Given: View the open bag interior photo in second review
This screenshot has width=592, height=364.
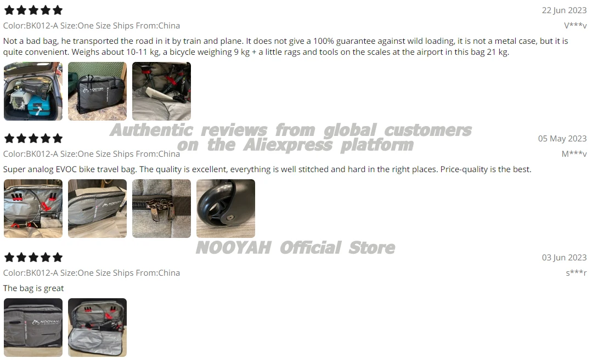Looking at the screenshot, I should [x=33, y=209].
